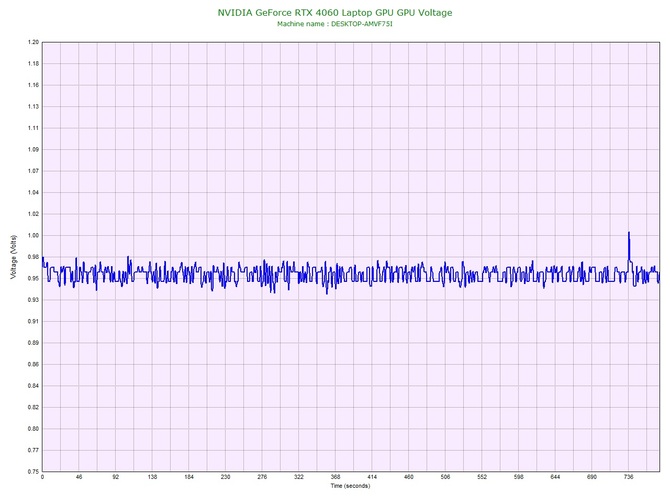Click the 0.98 y-axis tick label
The width and height of the screenshot is (670, 503).
[33, 257]
